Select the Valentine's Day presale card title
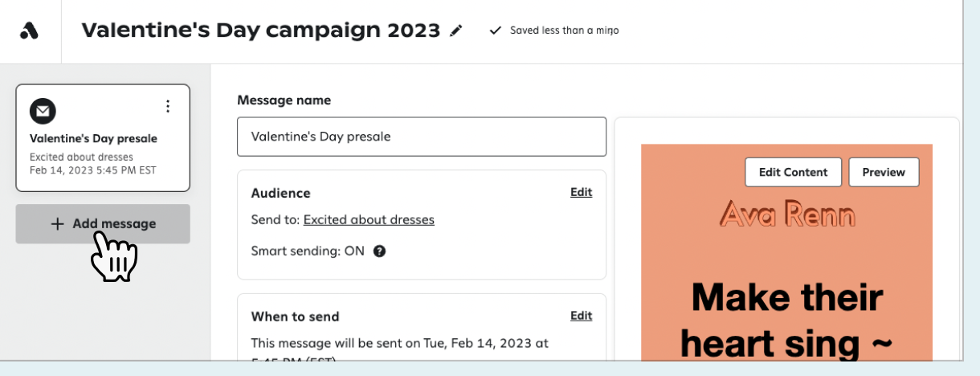Viewport: 980px width, 376px height. 93,138
